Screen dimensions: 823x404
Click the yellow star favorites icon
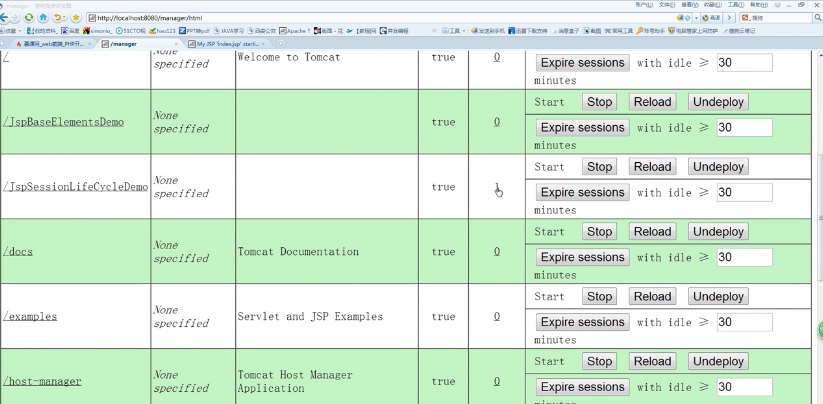click(x=76, y=17)
